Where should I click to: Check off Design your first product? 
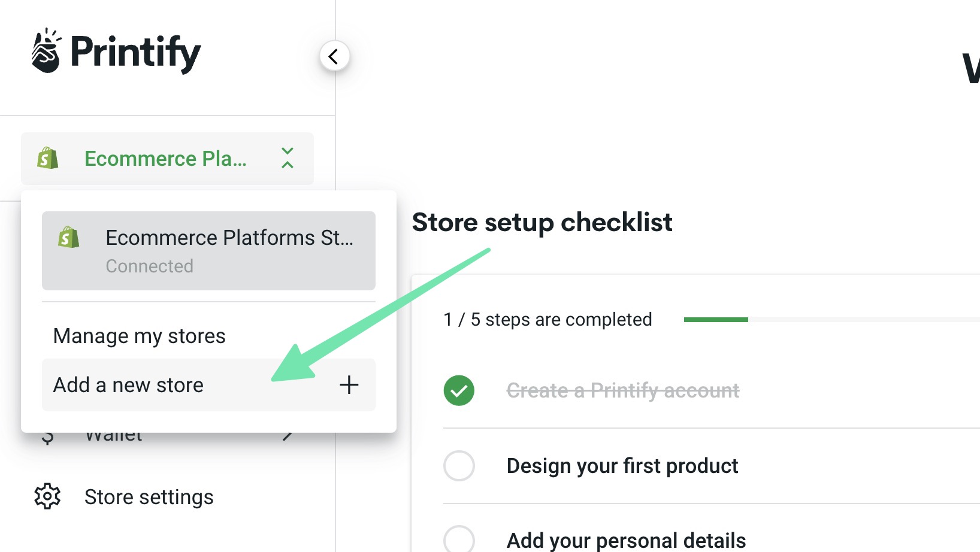point(459,466)
